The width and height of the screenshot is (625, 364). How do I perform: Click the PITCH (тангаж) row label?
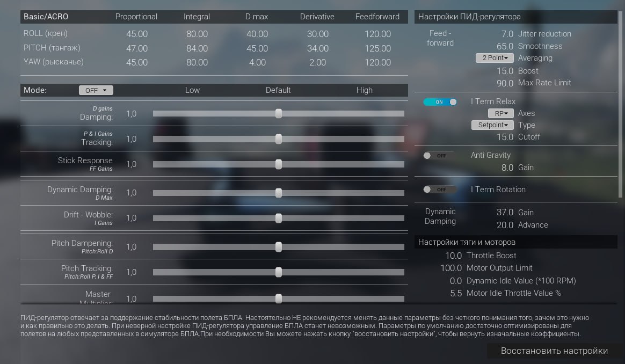(x=52, y=48)
